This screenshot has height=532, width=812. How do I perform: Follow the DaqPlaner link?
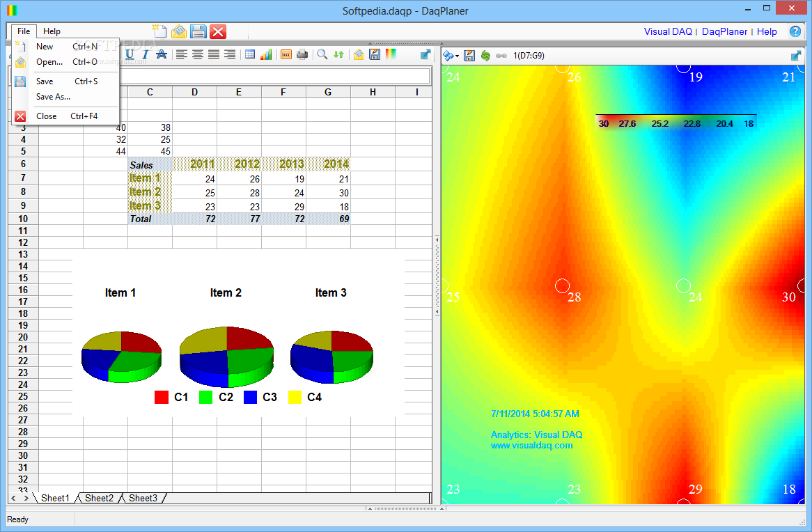[x=724, y=31]
